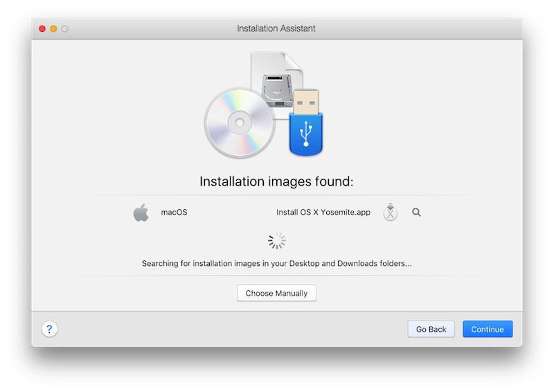
Task: Click the 'Installation Assistant' window title
Action: point(276,28)
